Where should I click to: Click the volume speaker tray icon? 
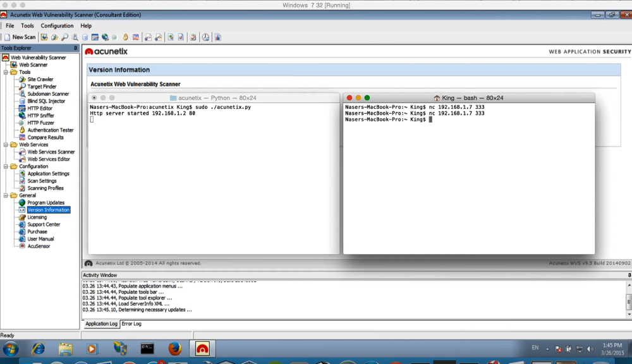click(590, 349)
